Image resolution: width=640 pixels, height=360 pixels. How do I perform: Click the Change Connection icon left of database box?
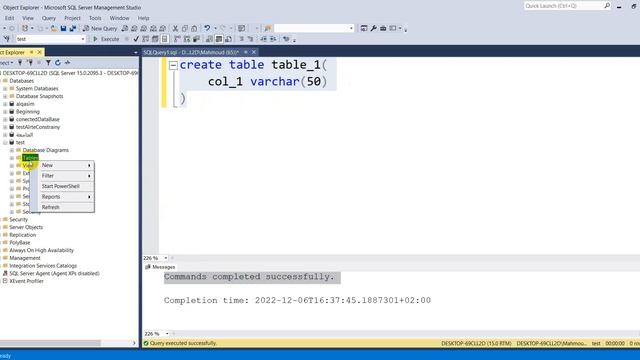click(x=7, y=39)
